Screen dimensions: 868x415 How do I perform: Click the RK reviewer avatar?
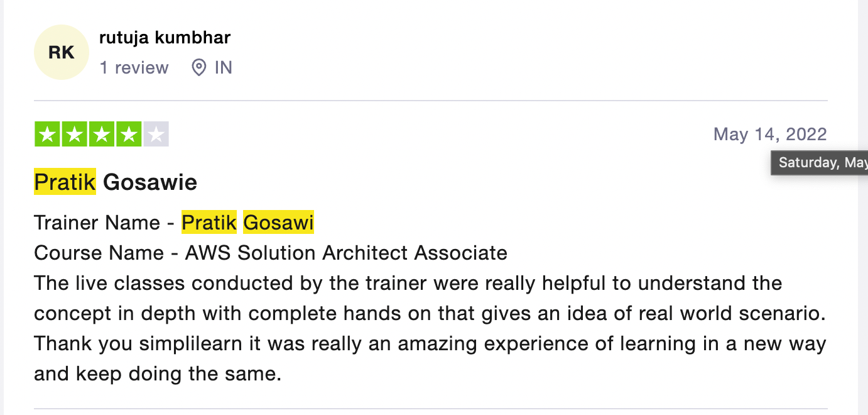[62, 53]
